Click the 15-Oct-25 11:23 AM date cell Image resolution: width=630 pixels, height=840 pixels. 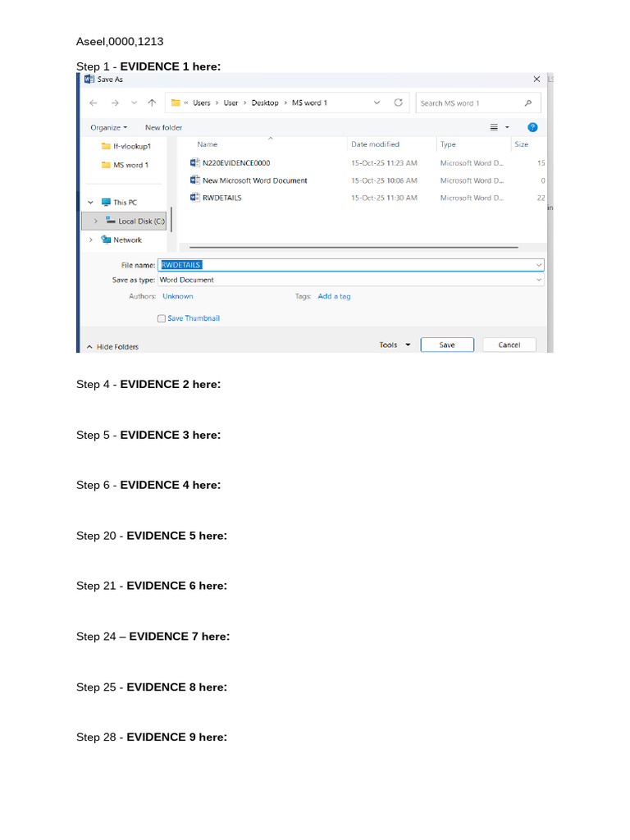click(384, 163)
